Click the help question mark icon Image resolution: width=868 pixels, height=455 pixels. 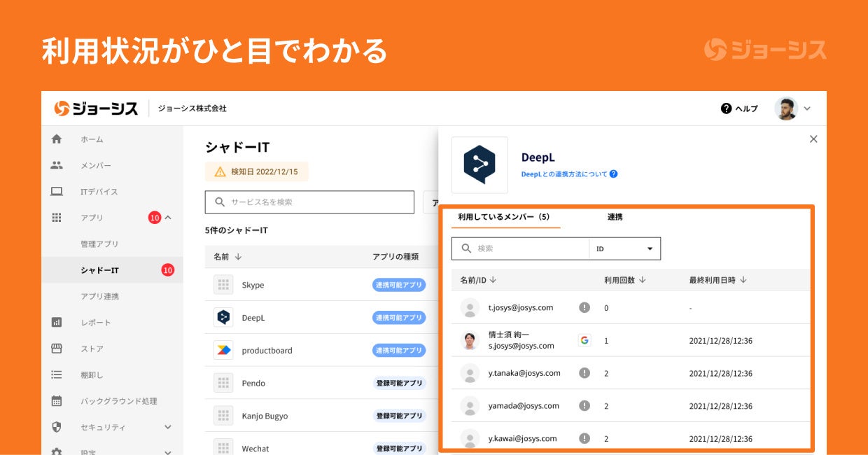click(726, 108)
